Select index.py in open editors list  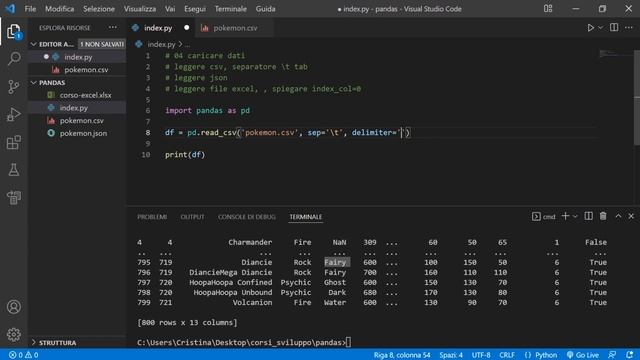click(x=77, y=57)
